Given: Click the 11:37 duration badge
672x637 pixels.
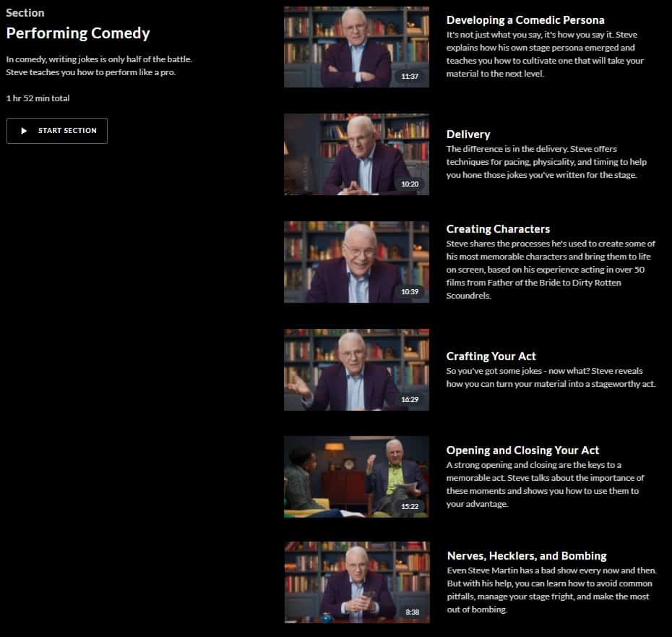Looking at the screenshot, I should pos(410,77).
